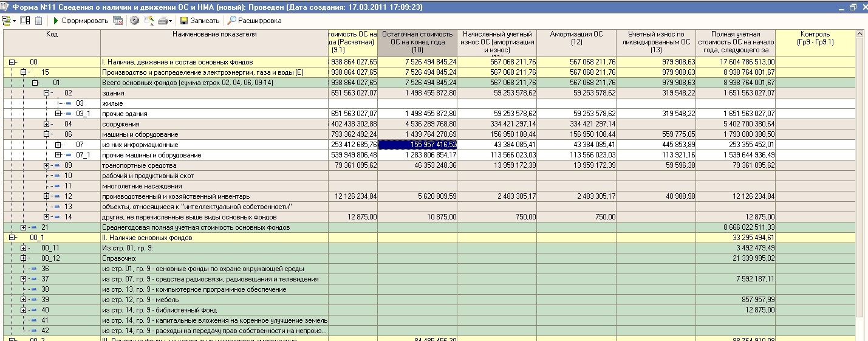Select row 36 основные фонды по охране окружающей среды

coord(429,269)
